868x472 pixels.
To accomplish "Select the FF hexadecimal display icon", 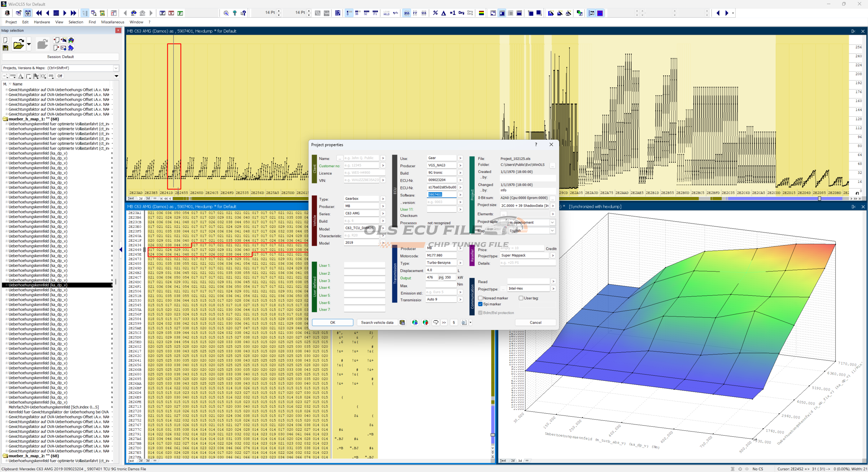I will click(x=415, y=13).
